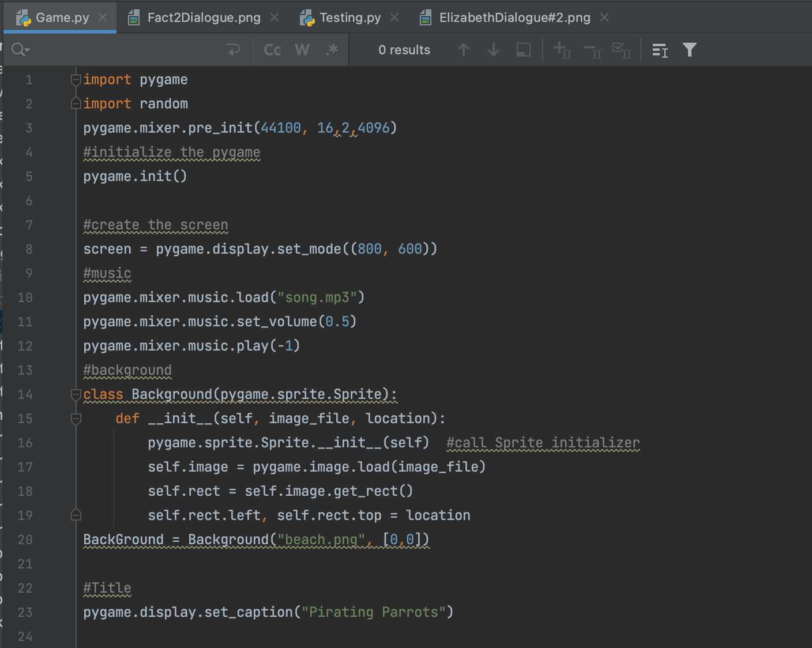
Task: Click fold end marker at line 19
Action: tap(76, 515)
